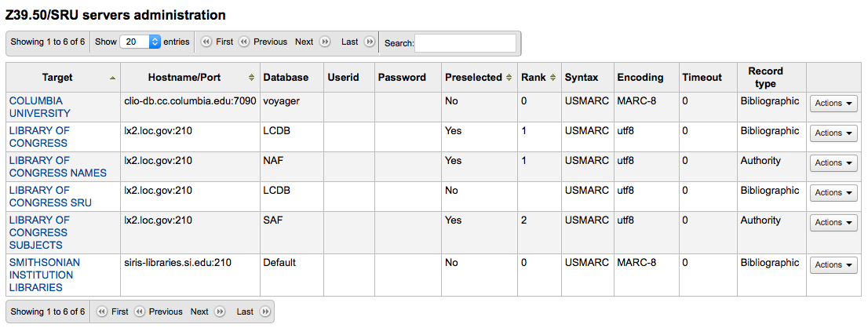Click the top Last page arrow icon
Image resolution: width=868 pixels, height=328 pixels.
(369, 42)
